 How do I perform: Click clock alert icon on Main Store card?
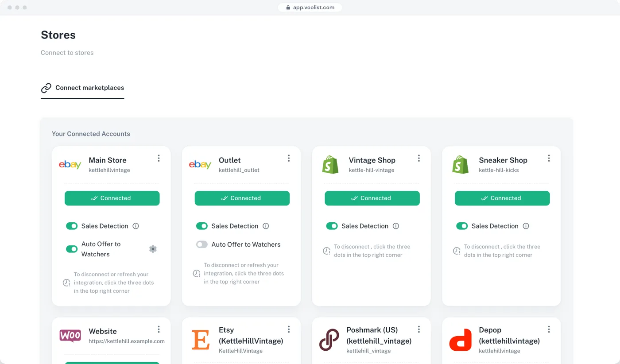click(x=66, y=283)
